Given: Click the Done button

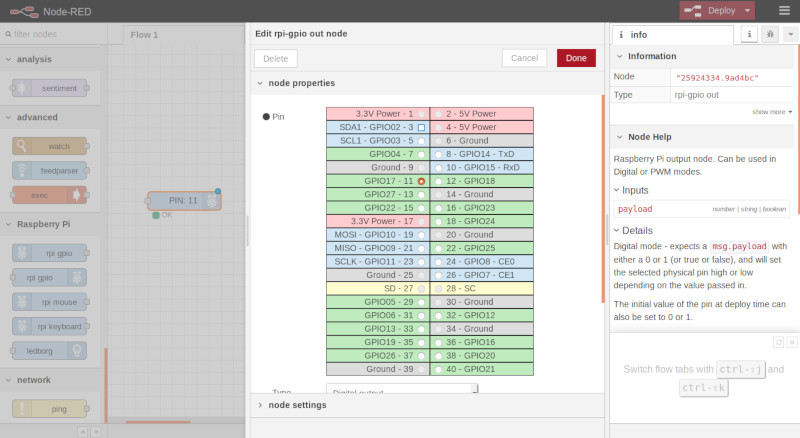Looking at the screenshot, I should click(576, 58).
